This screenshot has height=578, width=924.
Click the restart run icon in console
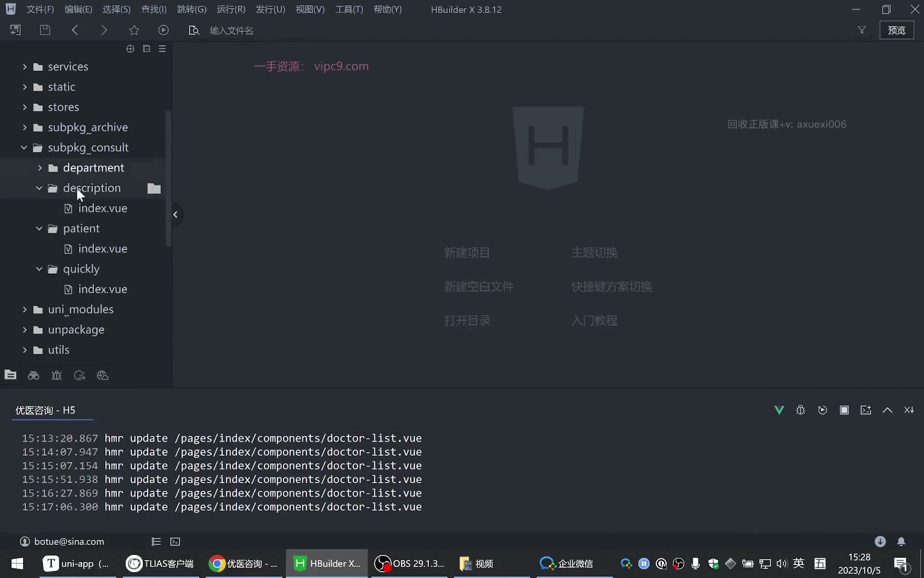coord(822,410)
